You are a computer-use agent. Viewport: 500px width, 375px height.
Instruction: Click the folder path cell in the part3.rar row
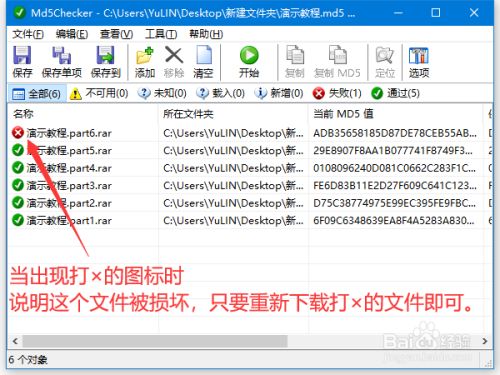point(233,185)
